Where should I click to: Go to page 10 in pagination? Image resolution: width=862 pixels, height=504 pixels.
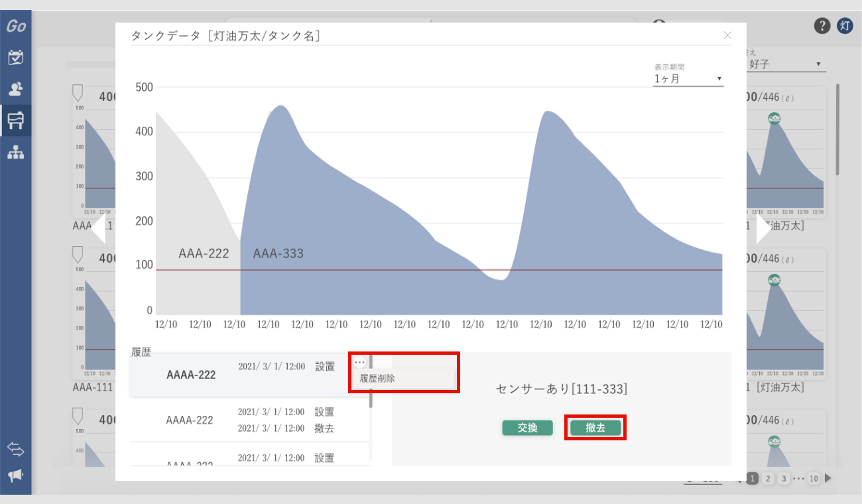pos(814,478)
